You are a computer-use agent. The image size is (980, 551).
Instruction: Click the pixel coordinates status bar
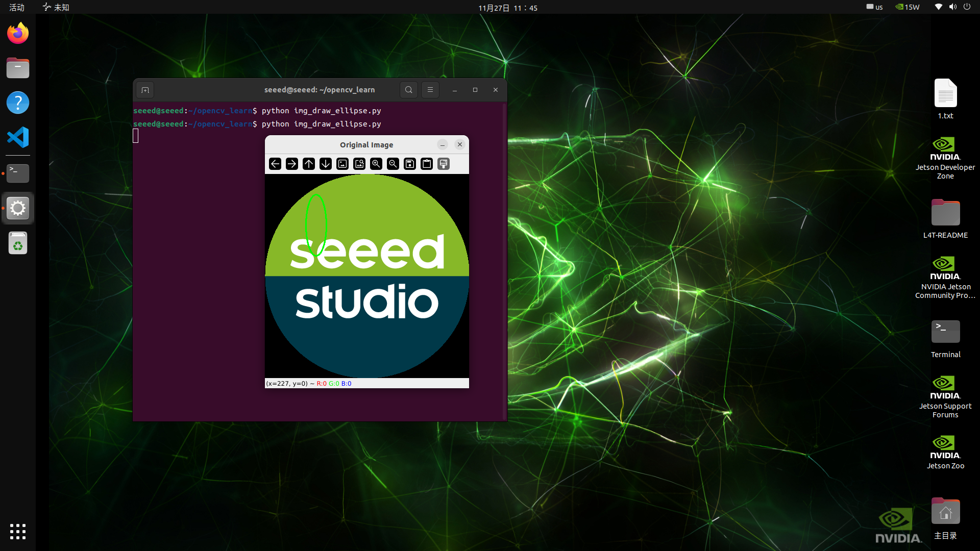pos(367,384)
